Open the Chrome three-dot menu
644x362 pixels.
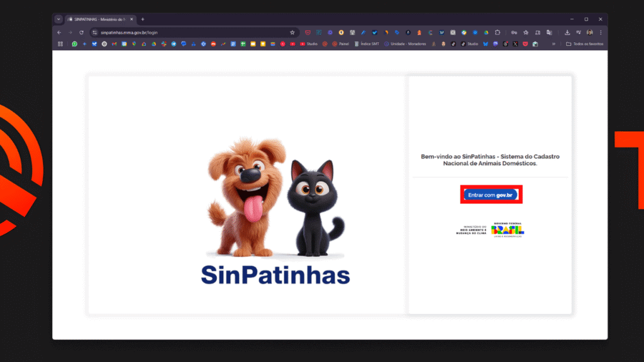tap(601, 32)
